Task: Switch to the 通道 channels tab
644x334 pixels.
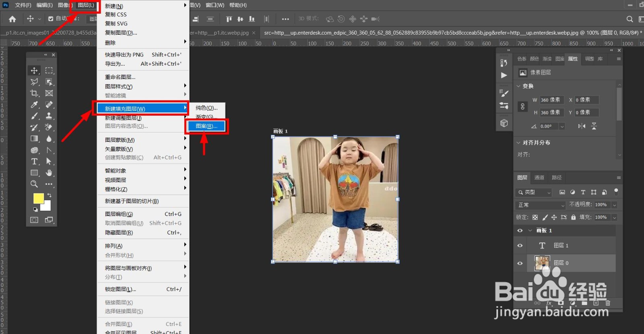Action: [x=539, y=178]
